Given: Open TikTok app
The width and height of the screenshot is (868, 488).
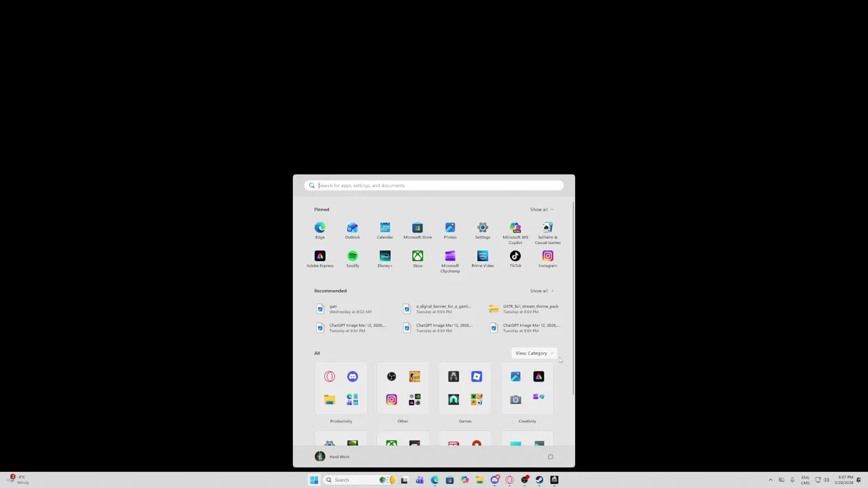Looking at the screenshot, I should (x=515, y=259).
